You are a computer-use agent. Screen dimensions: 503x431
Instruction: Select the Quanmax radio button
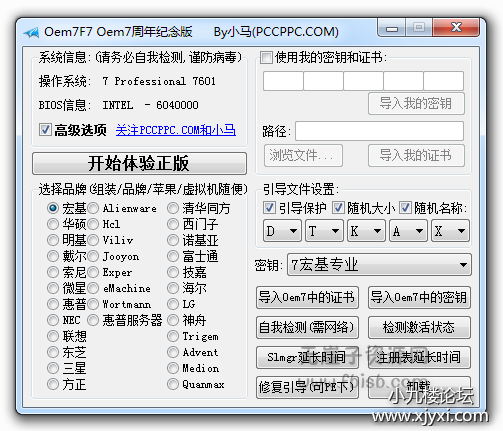tap(173, 384)
